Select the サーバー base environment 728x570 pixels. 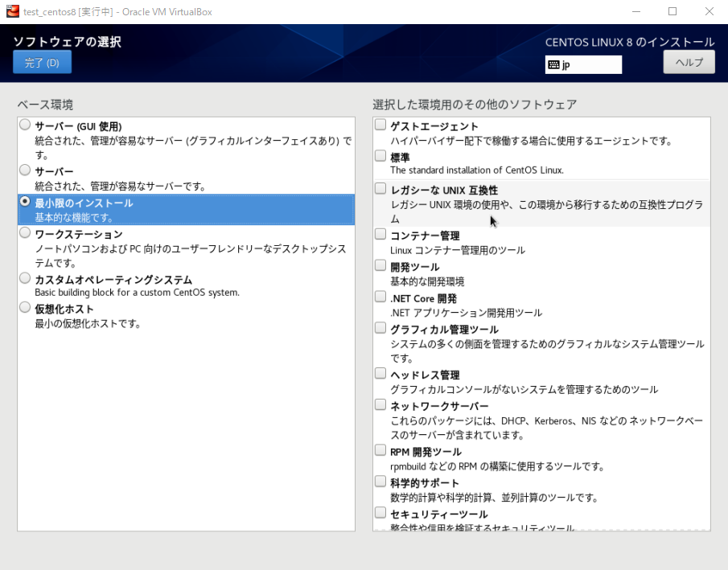point(25,170)
